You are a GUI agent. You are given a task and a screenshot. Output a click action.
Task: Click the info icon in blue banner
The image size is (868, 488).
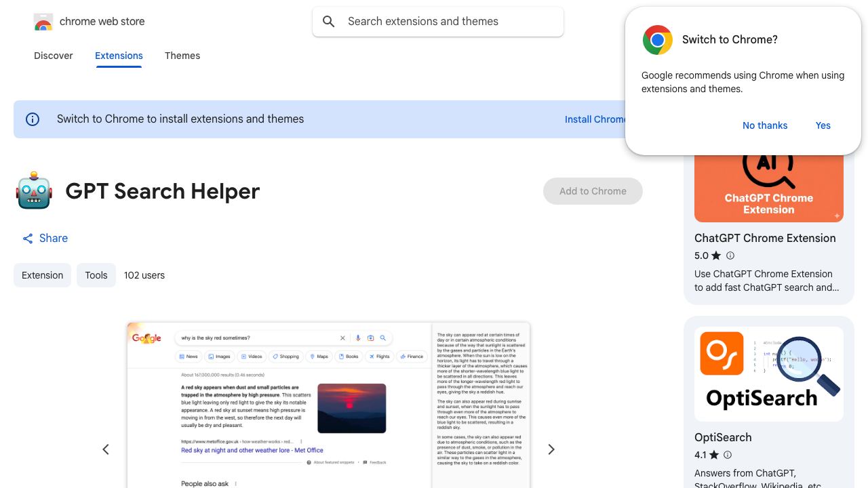[33, 119]
